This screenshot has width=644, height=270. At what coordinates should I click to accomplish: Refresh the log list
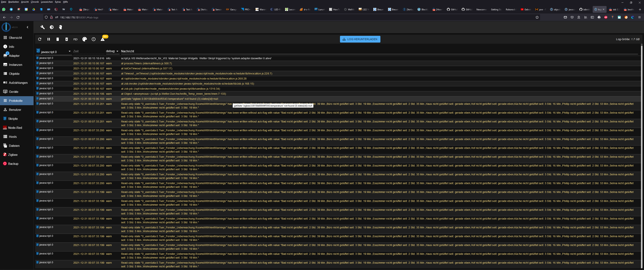[40, 39]
